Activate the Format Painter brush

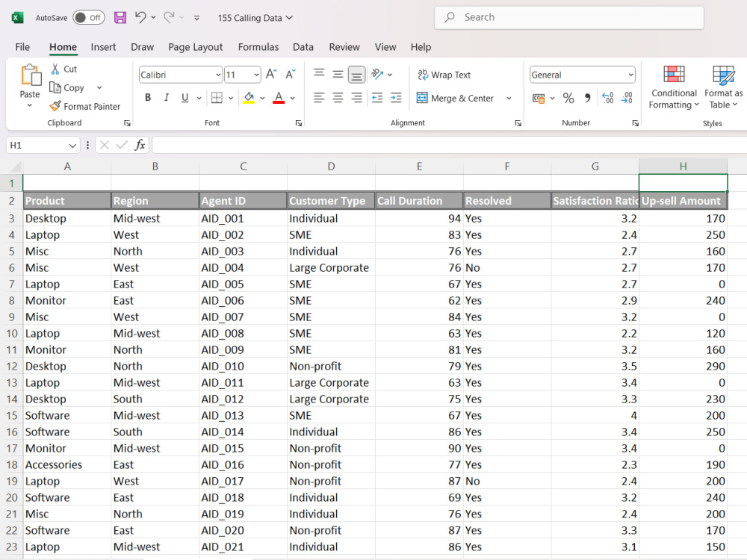[x=55, y=106]
